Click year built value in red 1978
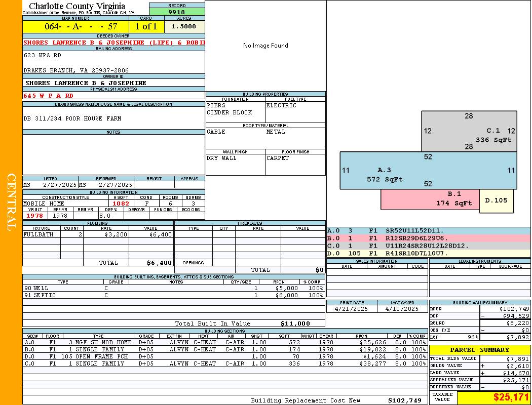532x405 pixels. pos(34,216)
